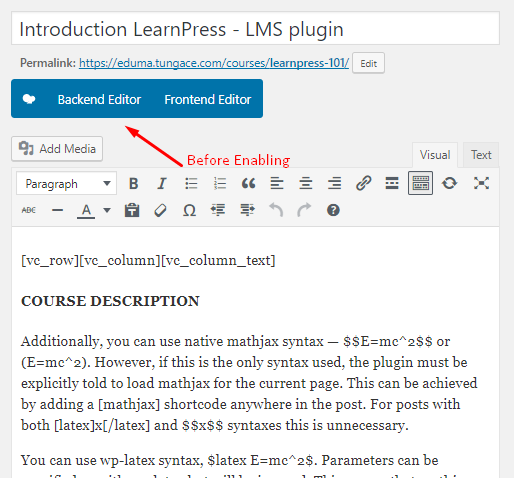Click the post title input field
Viewport: 514px width, 478px height.
tap(255, 29)
